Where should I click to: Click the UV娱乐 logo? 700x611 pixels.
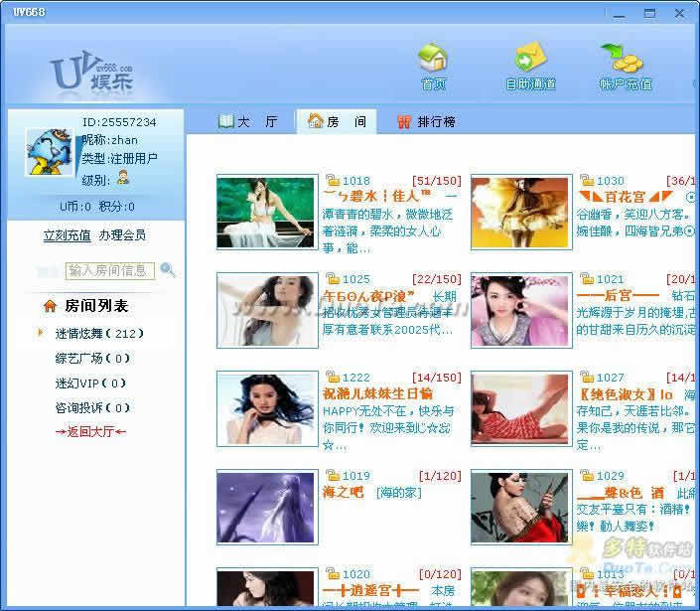point(91,72)
